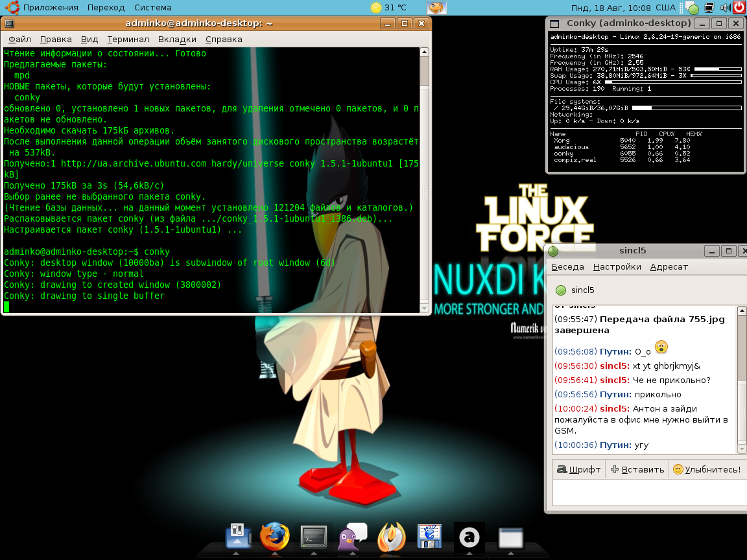Open the Настройки menu in the chat window
The width and height of the screenshot is (747, 560).
click(x=617, y=266)
